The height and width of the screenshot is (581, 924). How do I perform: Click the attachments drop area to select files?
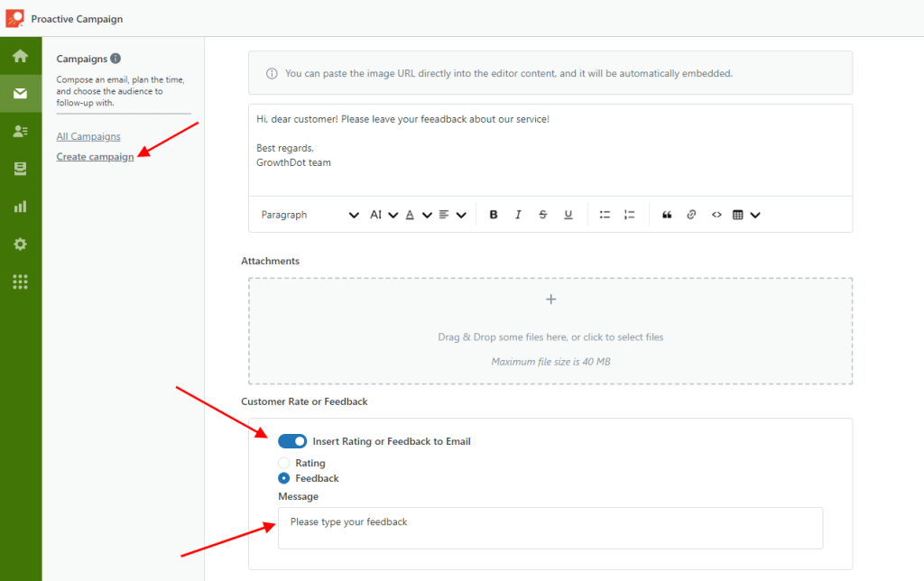coord(550,331)
